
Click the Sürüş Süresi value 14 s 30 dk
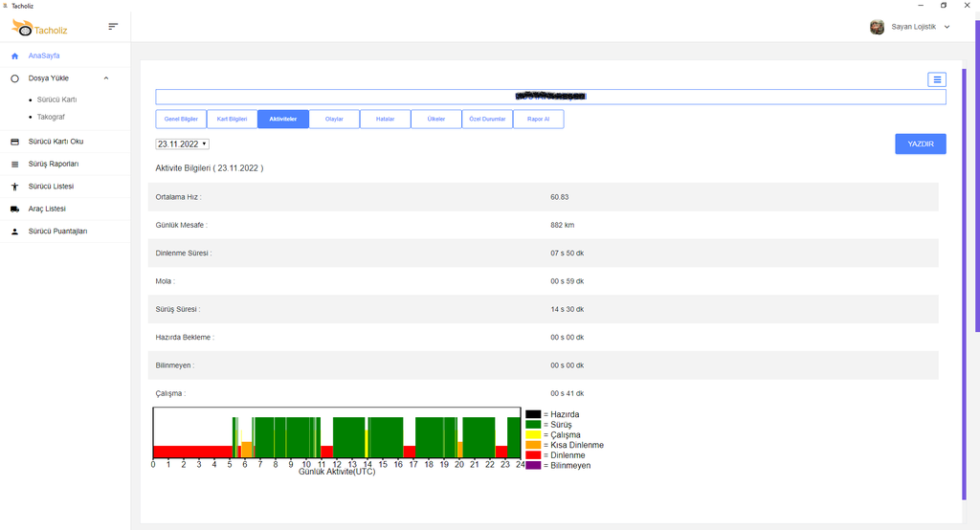[567, 309]
